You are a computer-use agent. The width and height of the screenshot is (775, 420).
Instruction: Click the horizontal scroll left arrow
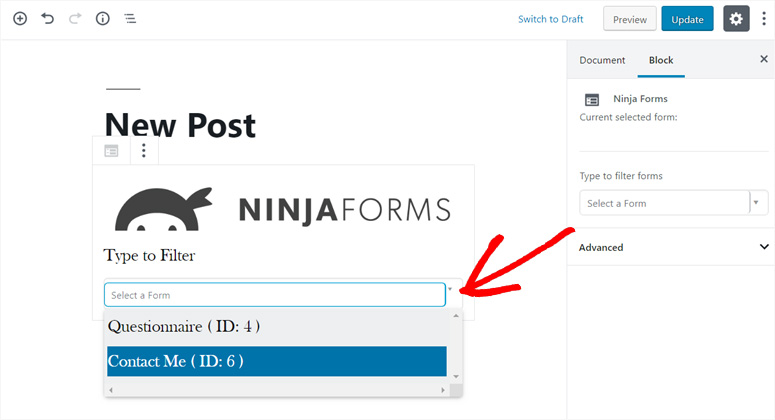click(111, 390)
